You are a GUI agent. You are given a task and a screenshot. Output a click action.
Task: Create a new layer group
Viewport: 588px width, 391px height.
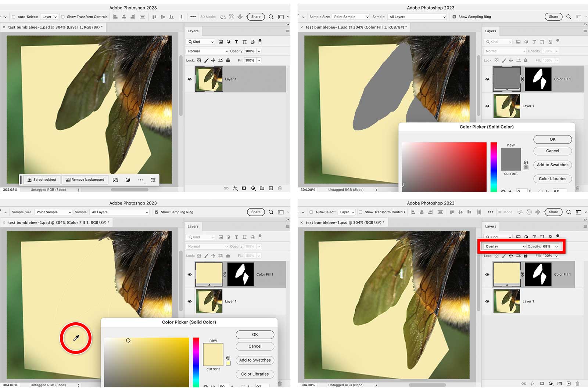click(x=262, y=188)
